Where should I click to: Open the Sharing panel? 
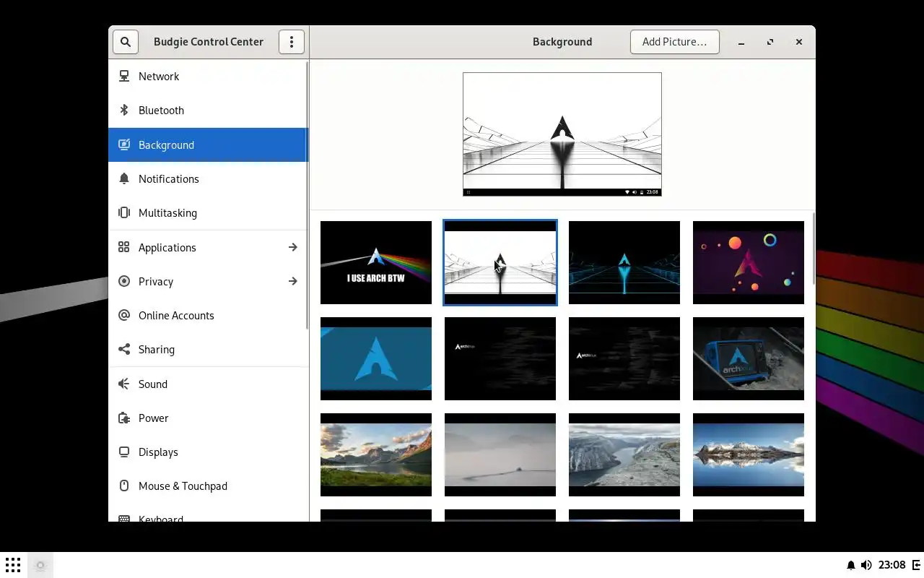coord(209,349)
